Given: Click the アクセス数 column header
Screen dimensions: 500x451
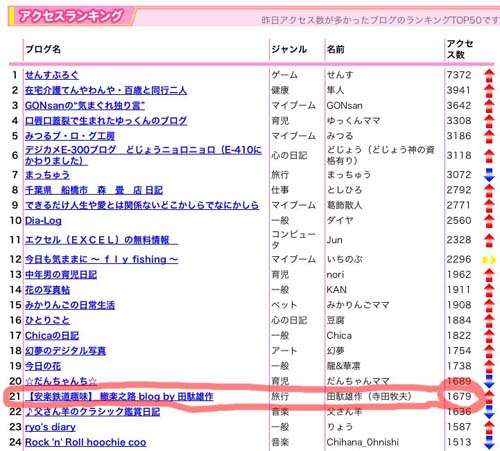Looking at the screenshot, I should (460, 49).
